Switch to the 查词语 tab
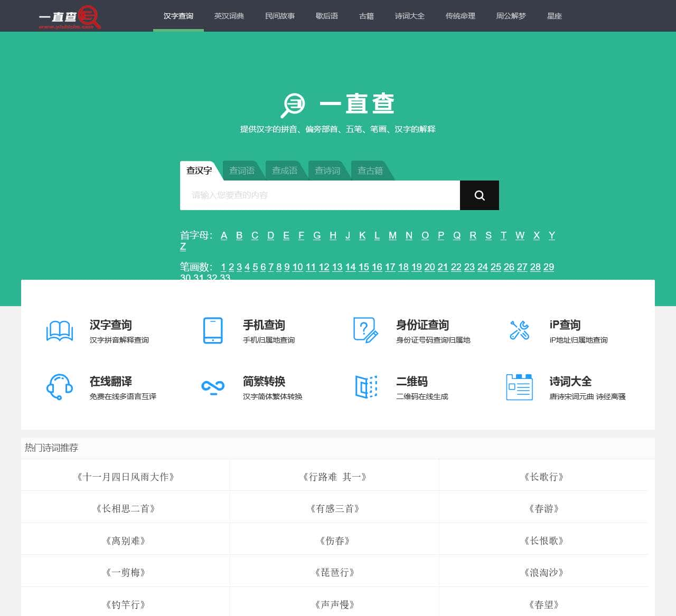 (242, 170)
